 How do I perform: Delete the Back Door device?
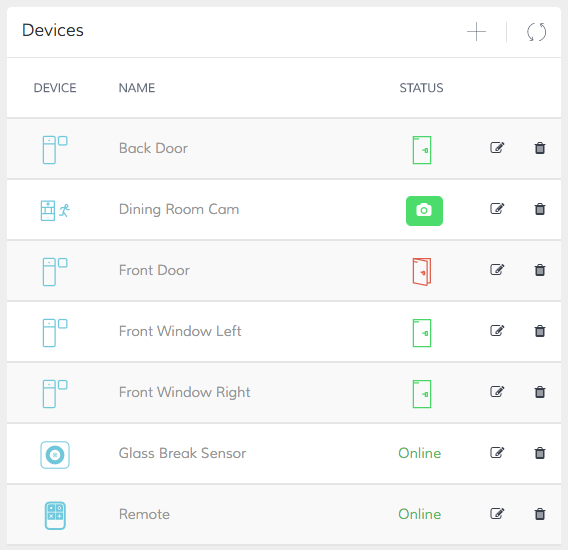pos(540,148)
